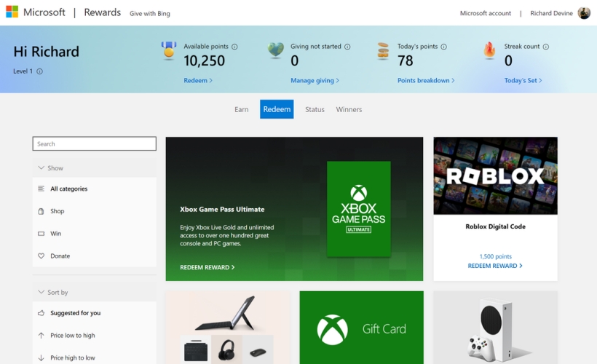Click the All categories list icon
The image size is (597, 364).
pos(41,189)
